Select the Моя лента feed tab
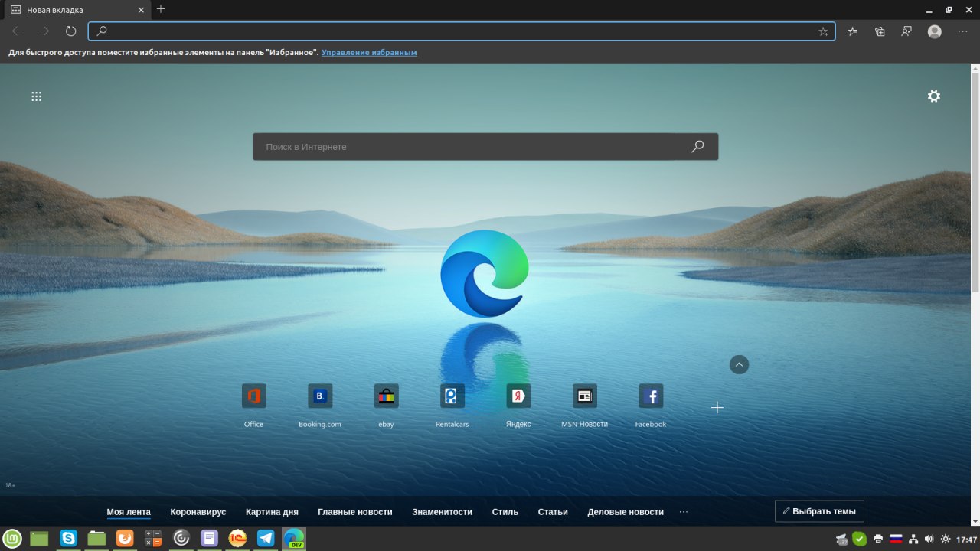980x551 pixels. point(129,512)
